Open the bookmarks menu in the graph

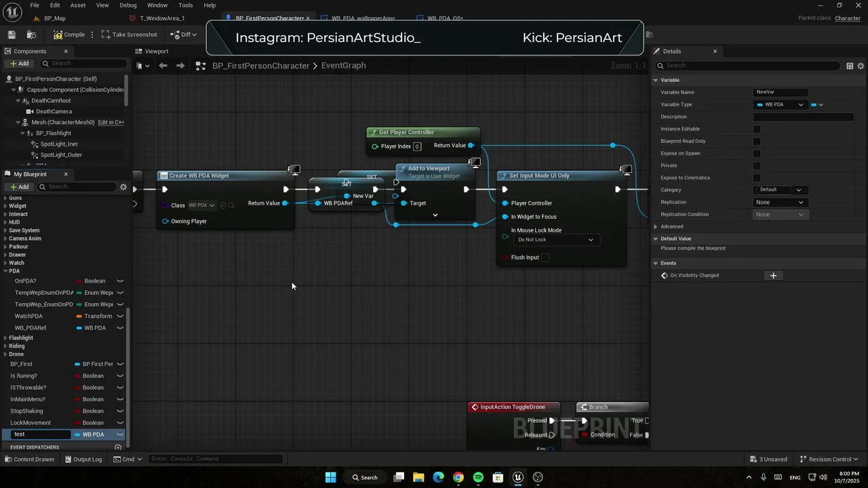point(141,66)
